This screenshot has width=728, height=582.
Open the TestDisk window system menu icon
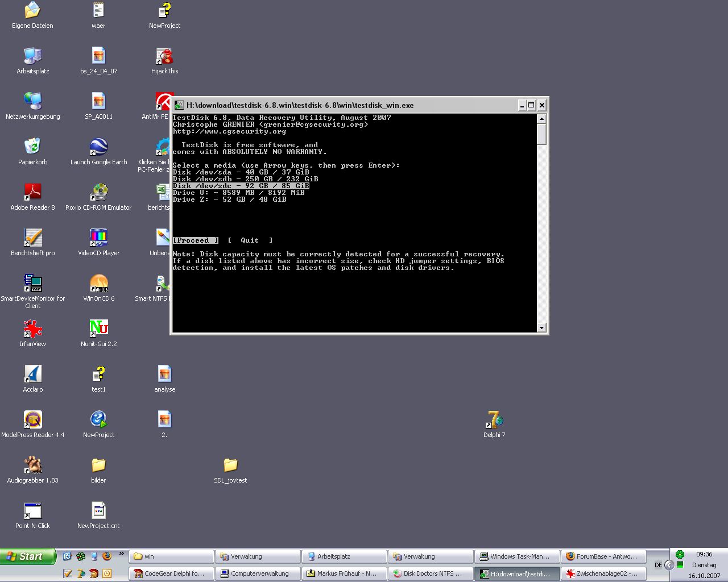point(179,105)
